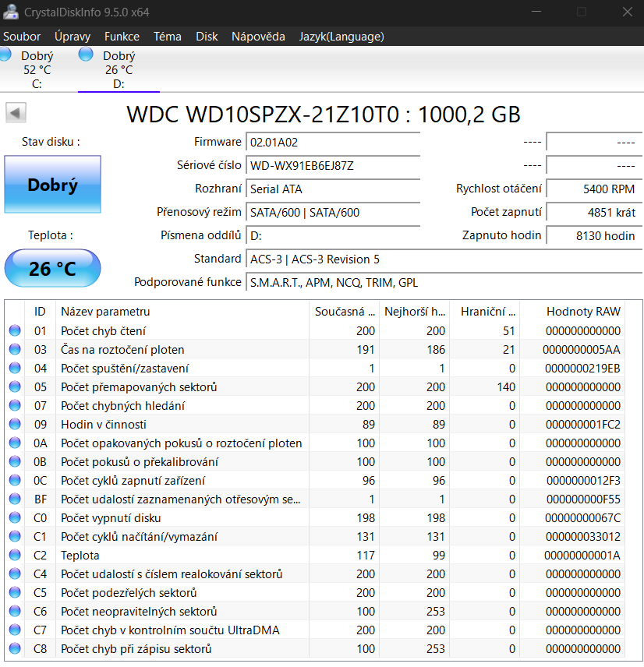Click the Dobrý health status button
This screenshot has width=644, height=667.
(x=52, y=185)
